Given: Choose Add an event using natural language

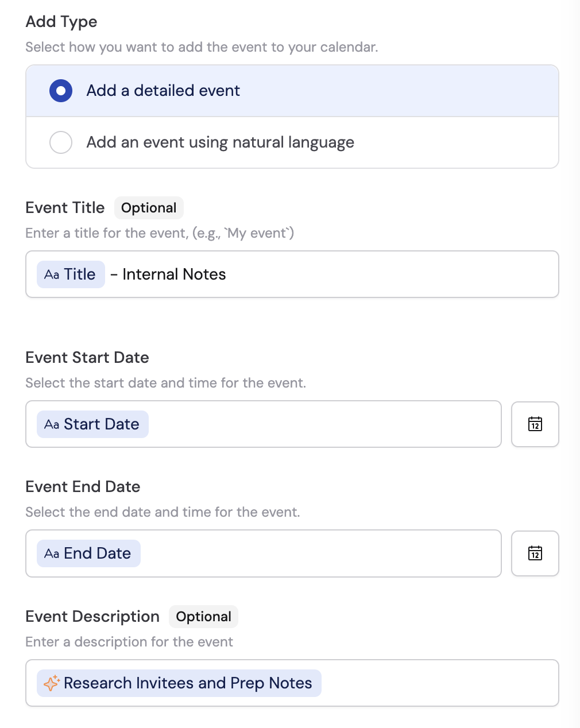Looking at the screenshot, I should point(61,142).
